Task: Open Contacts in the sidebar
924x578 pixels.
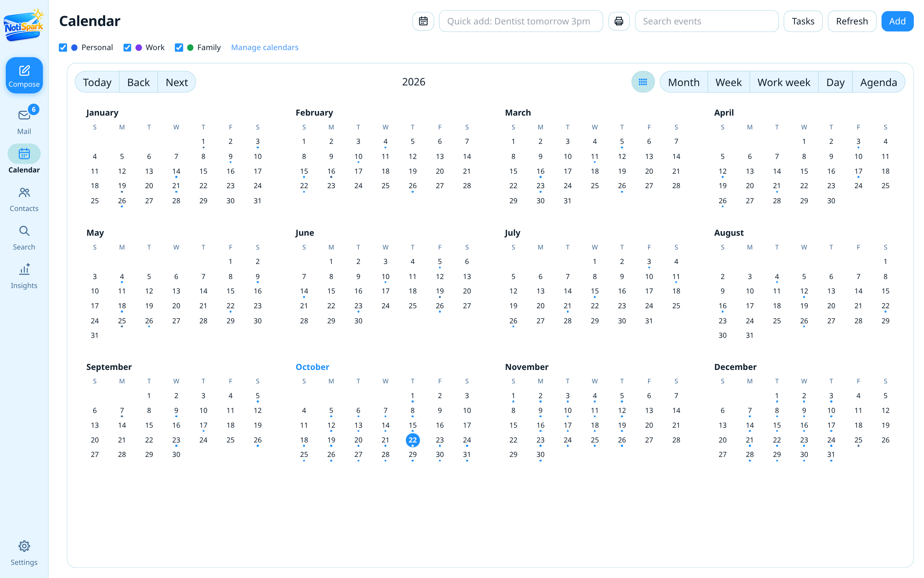Action: pos(24,199)
